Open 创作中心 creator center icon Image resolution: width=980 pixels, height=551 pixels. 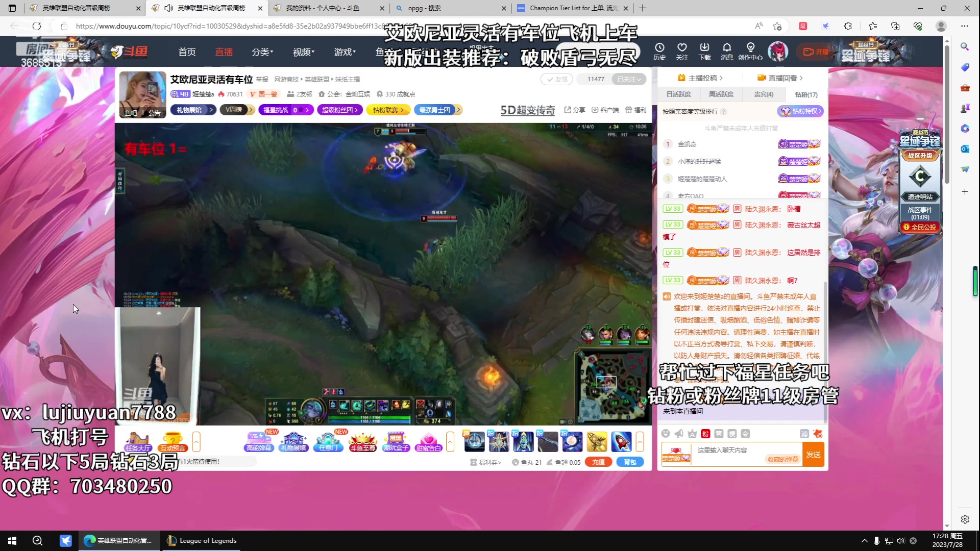(x=750, y=52)
